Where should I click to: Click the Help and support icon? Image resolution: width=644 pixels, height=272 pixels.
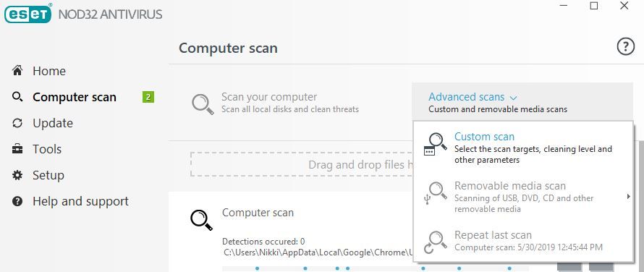17,201
